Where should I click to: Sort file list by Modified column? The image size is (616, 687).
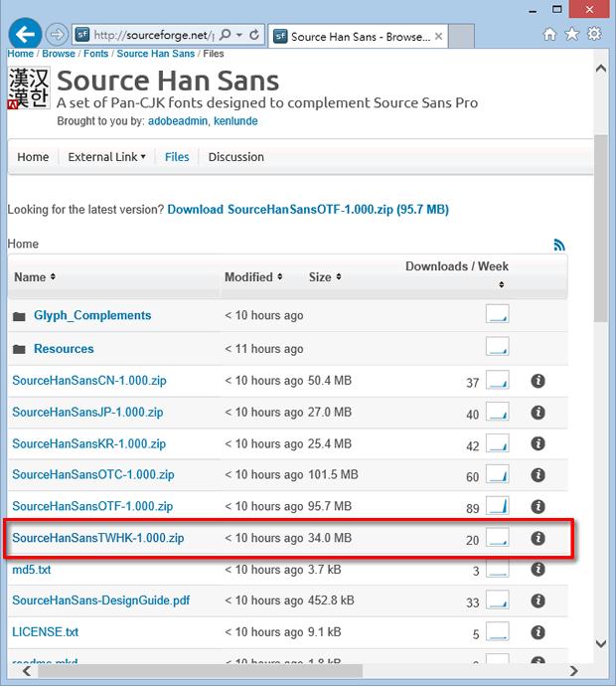253,277
